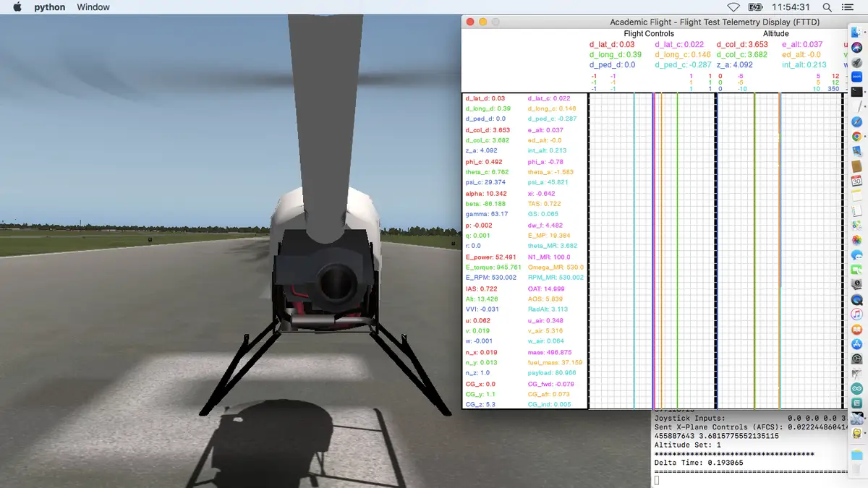The height and width of the screenshot is (488, 868).
Task: Click E_torque: 945.761 value
Action: [493, 267]
